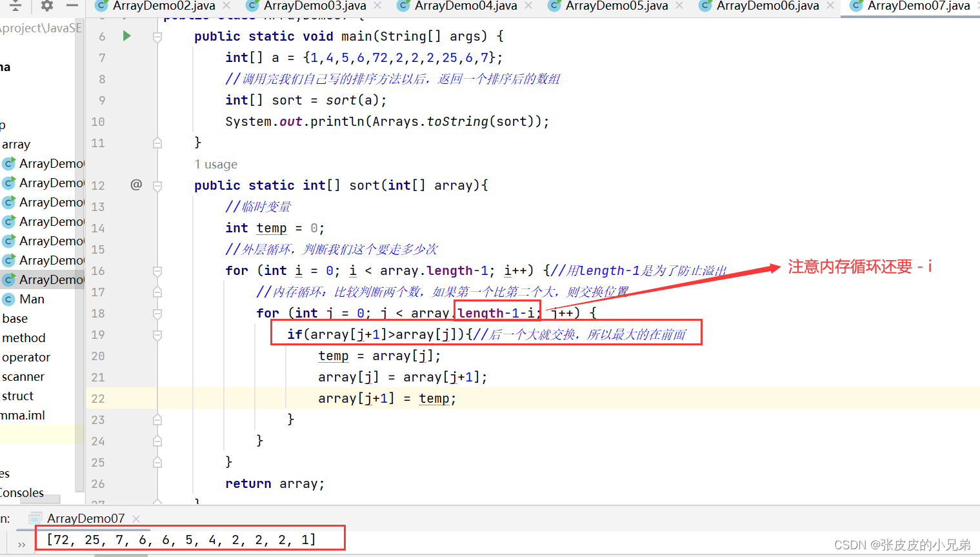Close the ArrayDemo06.java tab
Screen dimensions: 980x557
coord(830,6)
